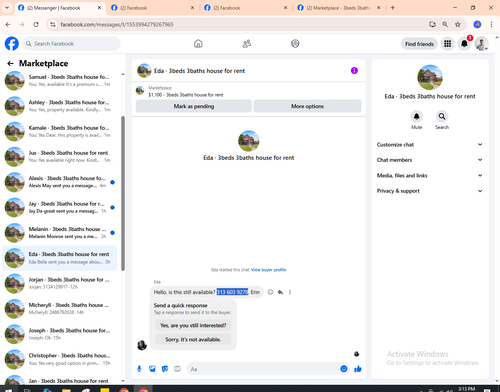Go back in browser history
This screenshot has height=392, width=500.
[x=8, y=24]
